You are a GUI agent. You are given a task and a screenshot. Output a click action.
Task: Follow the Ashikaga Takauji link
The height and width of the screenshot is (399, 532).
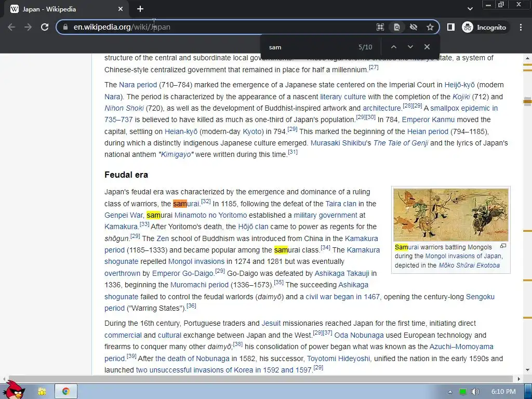342,273
